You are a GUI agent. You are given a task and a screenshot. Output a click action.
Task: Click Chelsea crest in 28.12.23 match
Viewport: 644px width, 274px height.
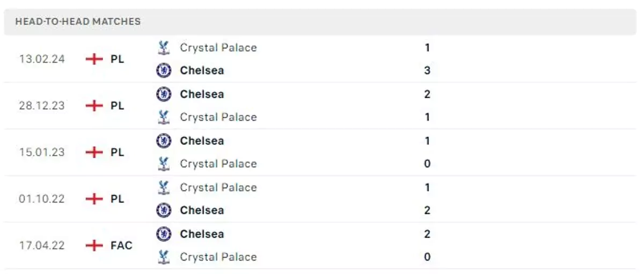164,94
